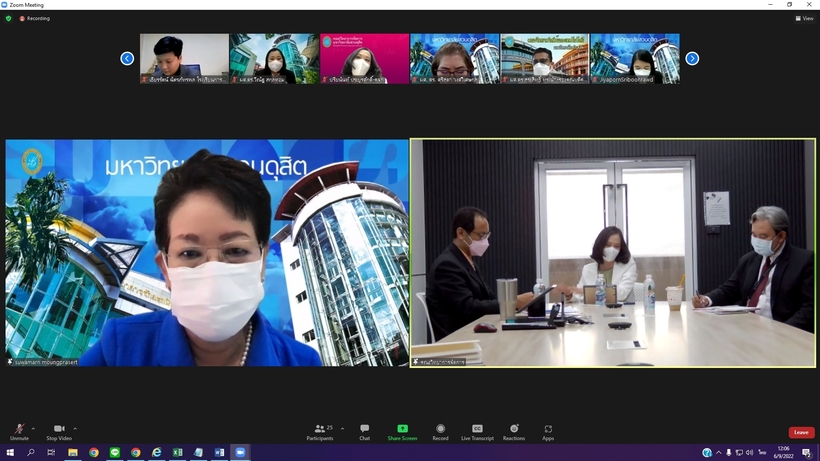The width and height of the screenshot is (820, 461).
Task: Click the red Recording indicator
Action: tap(35, 18)
